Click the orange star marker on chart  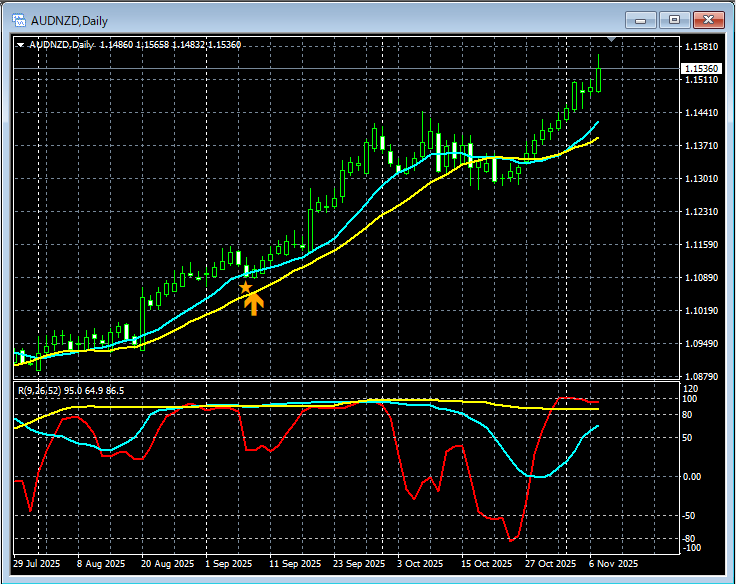click(245, 287)
